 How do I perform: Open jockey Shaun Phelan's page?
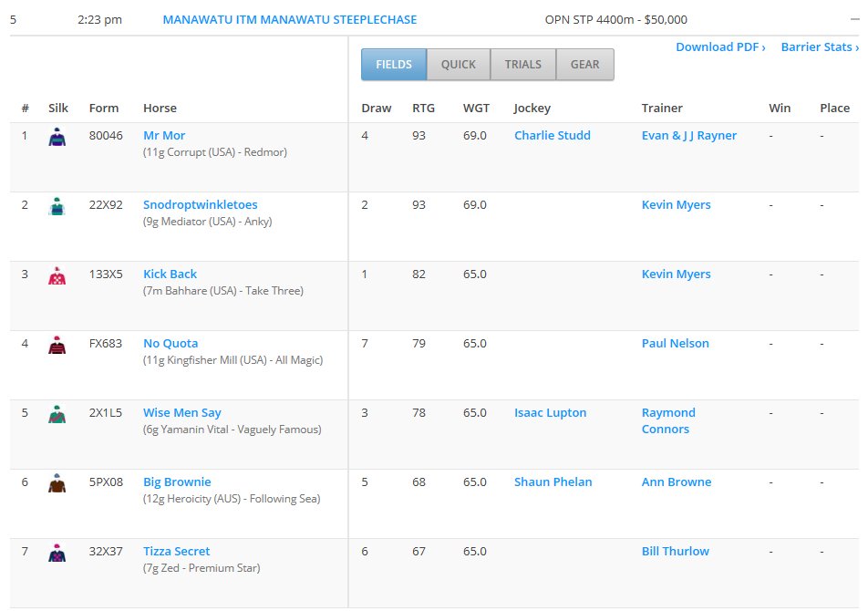553,482
